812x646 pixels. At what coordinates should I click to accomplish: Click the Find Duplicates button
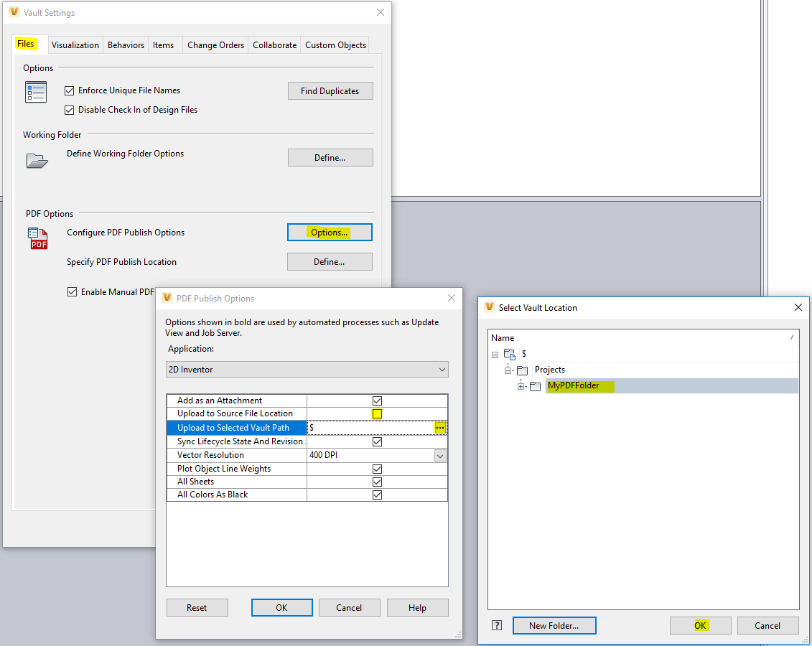pos(330,91)
